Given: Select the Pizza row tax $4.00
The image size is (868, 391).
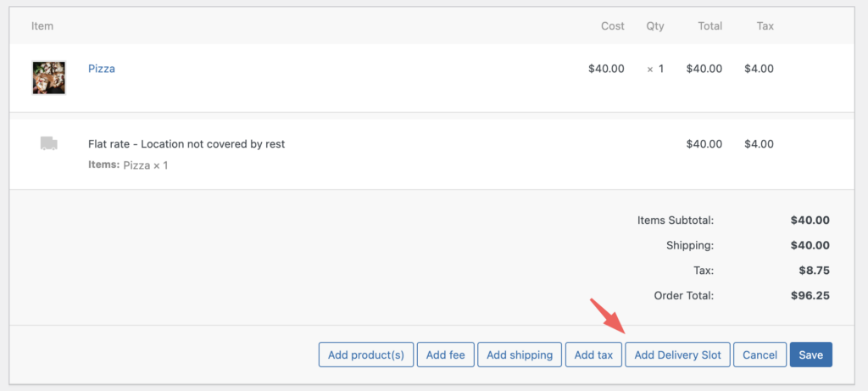Looking at the screenshot, I should pos(759,69).
